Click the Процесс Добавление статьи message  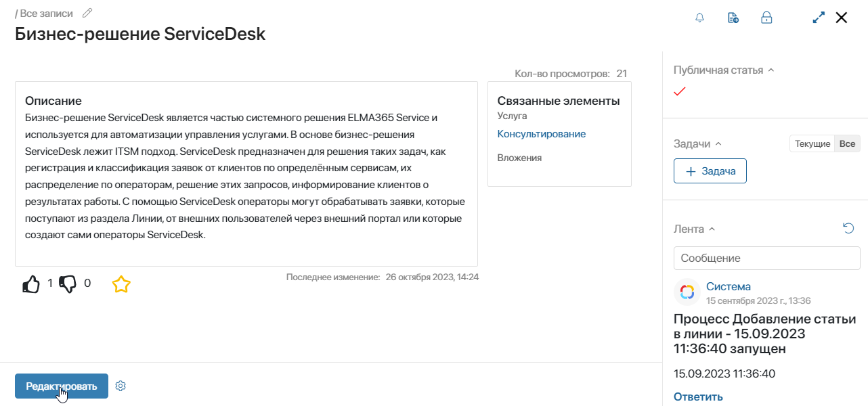click(x=764, y=334)
